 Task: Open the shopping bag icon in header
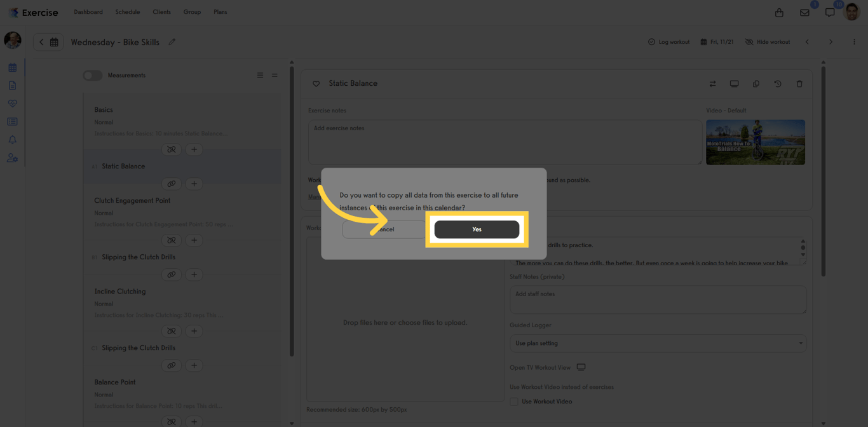tap(779, 13)
